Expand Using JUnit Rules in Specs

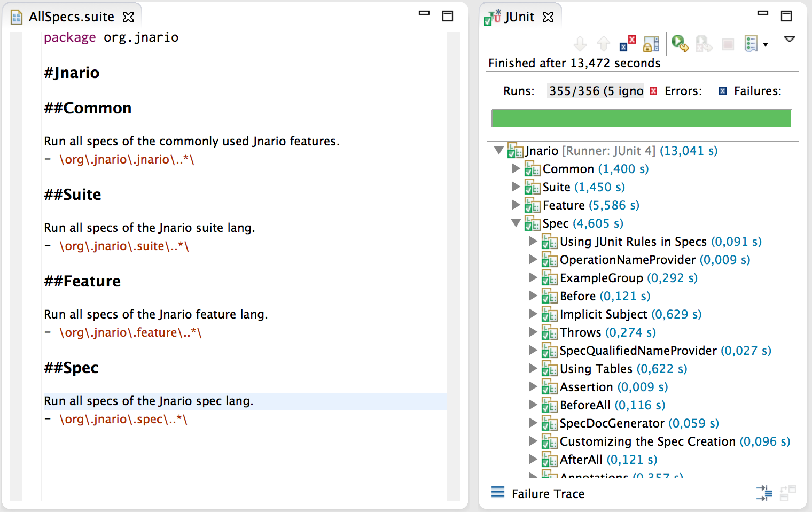pyautogui.click(x=533, y=242)
